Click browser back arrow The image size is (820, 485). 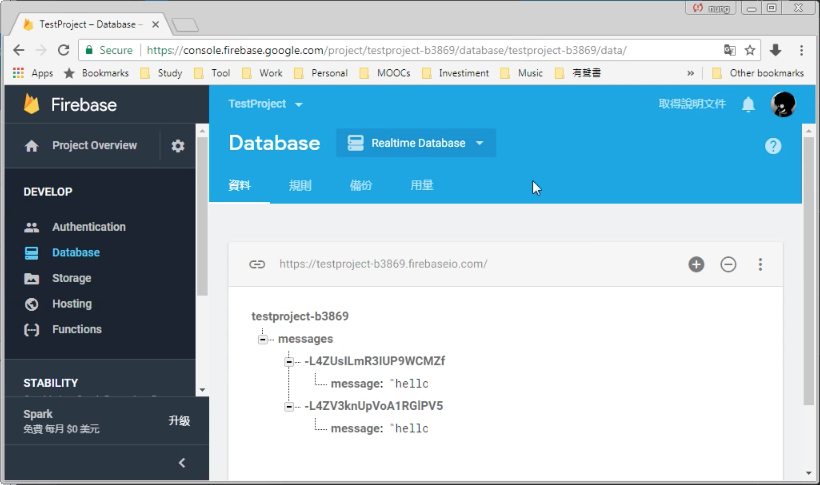pyautogui.click(x=19, y=50)
